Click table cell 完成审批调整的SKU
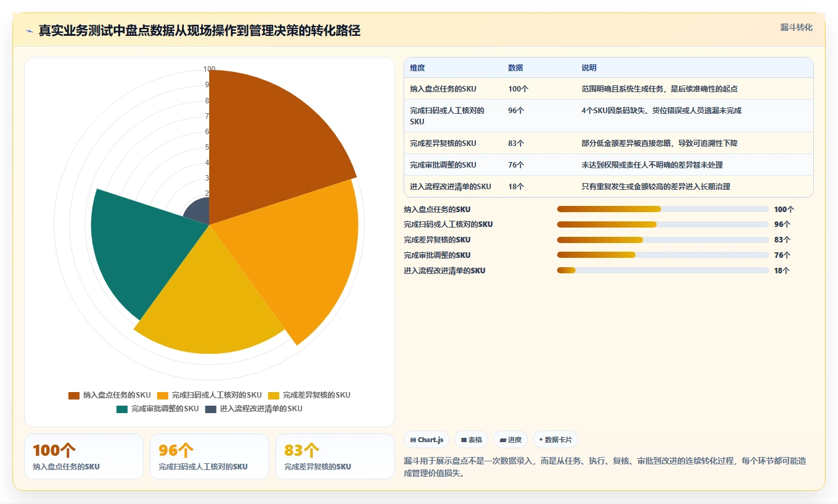 pos(443,165)
